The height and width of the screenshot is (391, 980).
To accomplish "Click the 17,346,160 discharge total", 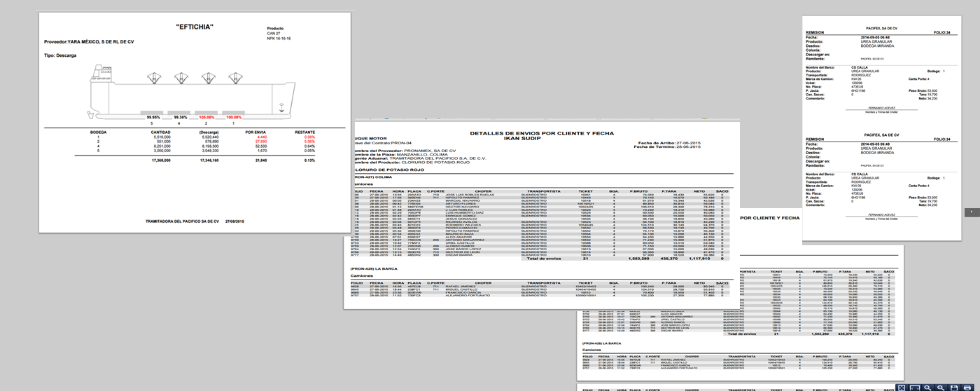I will [x=209, y=160].
